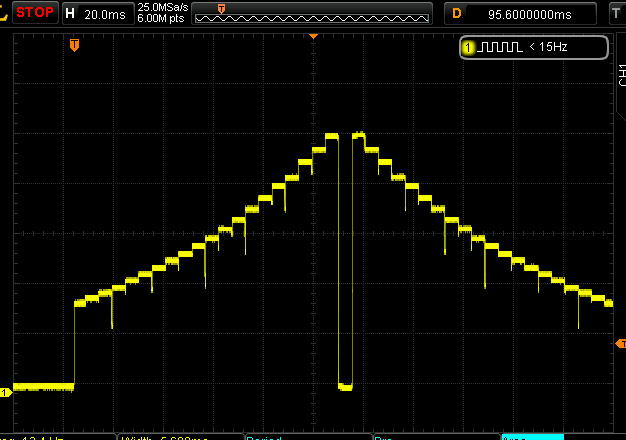The image size is (626, 440).
Task: Click the orange center triangle atop the graticule
Action: click(x=313, y=36)
